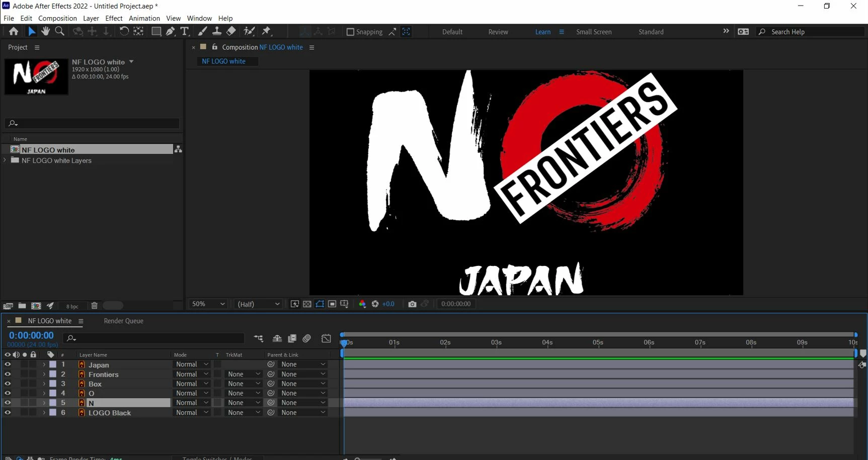The image size is (868, 460).
Task: Select the Selection (arrow) tool
Action: click(x=31, y=31)
